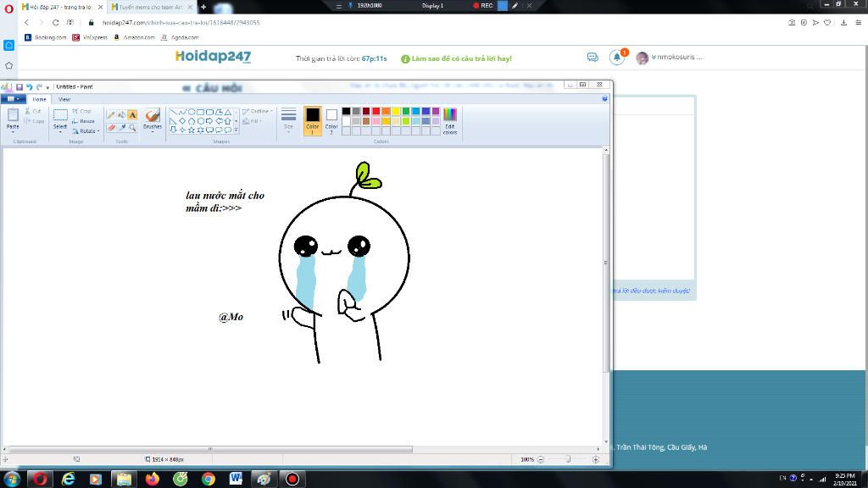Screen dimensions: 868x488
Task: Choose the Line shape in Shapes gallery
Action: 173,112
